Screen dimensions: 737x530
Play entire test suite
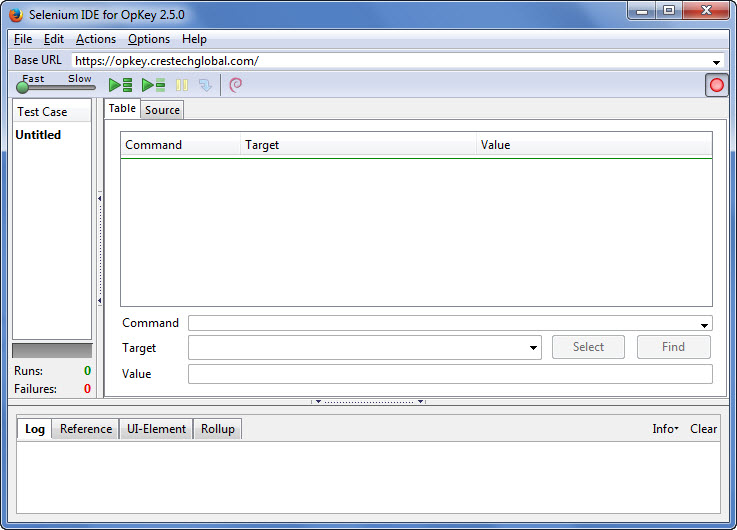[x=120, y=85]
